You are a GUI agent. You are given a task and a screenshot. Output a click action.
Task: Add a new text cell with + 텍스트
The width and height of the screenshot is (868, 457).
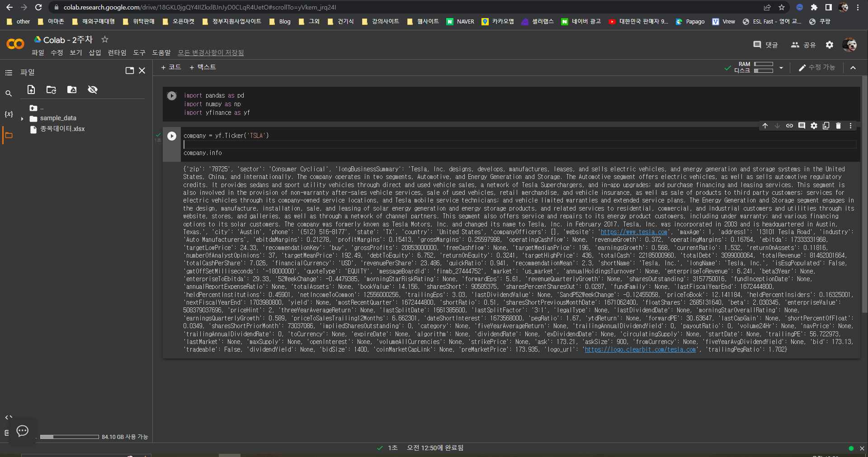coord(203,67)
